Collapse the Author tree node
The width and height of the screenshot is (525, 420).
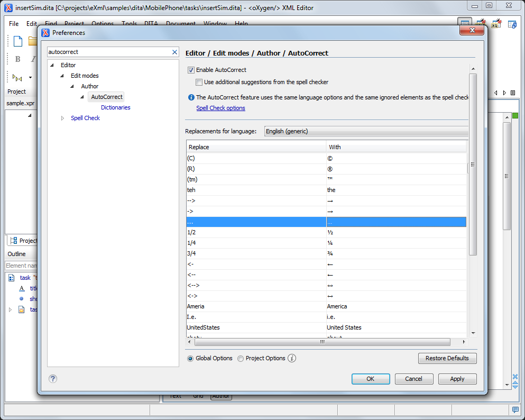[72, 86]
